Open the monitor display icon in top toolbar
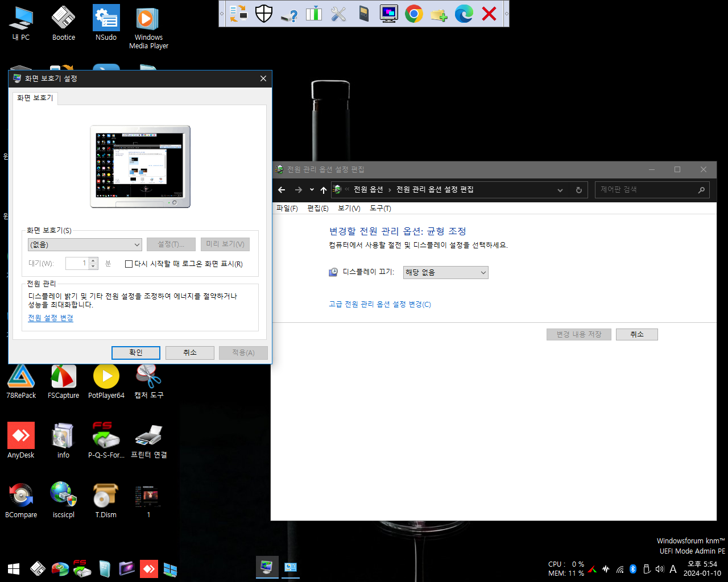728x582 pixels. [389, 14]
